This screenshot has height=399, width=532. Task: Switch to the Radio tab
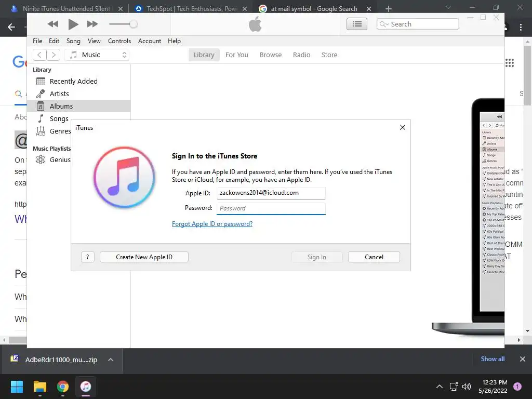[301, 55]
